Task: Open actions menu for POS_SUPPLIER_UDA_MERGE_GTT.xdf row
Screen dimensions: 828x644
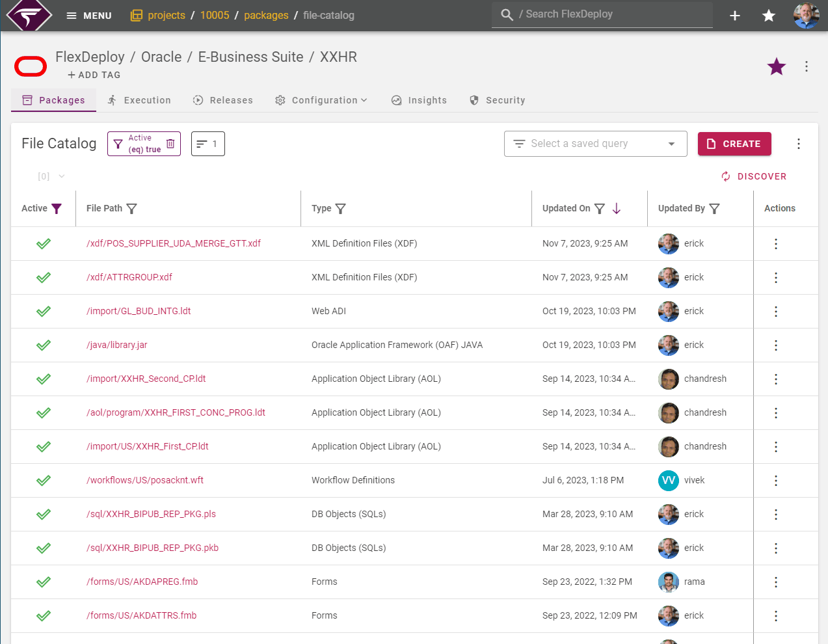Action: click(776, 244)
